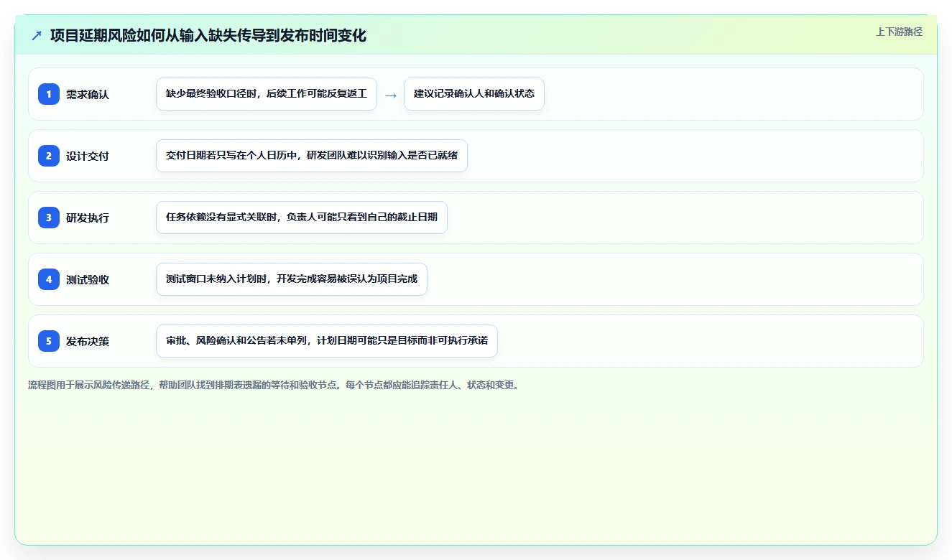Click the 上下游路径 label in the header
The height and width of the screenshot is (560, 952).
(899, 32)
